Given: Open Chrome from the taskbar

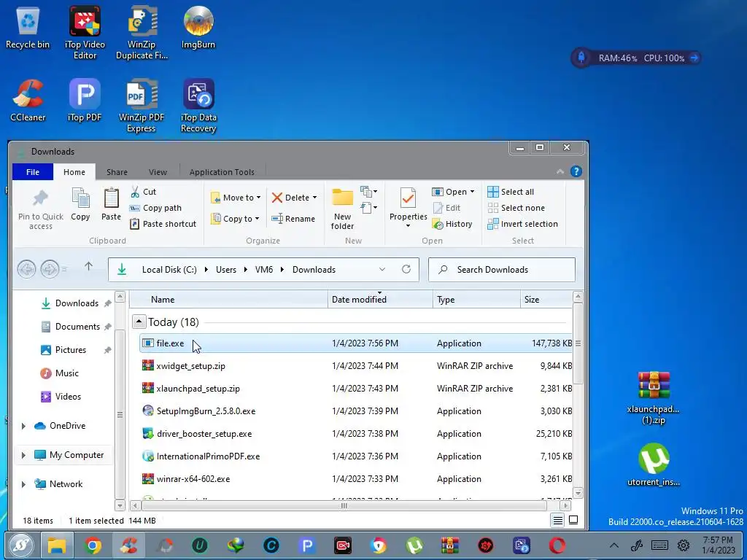Looking at the screenshot, I should [x=93, y=545].
